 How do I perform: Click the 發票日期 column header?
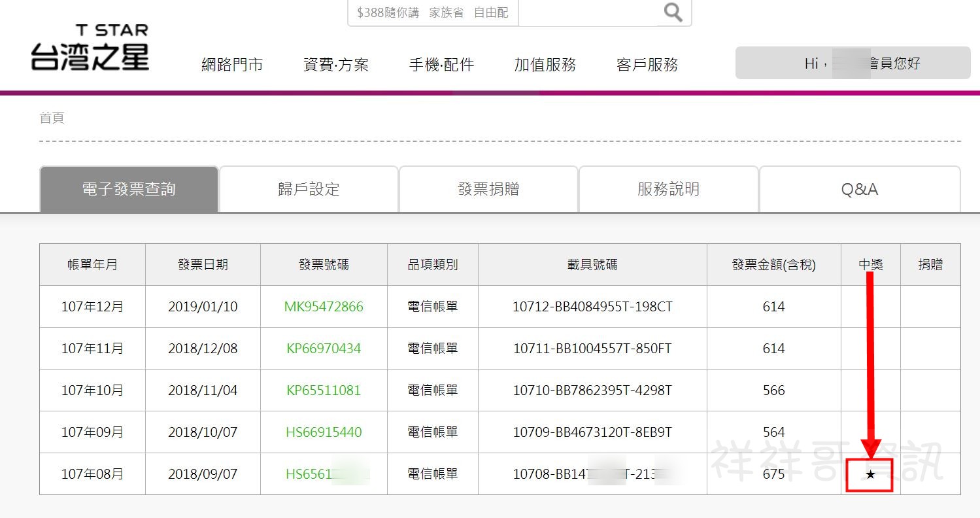tap(203, 265)
